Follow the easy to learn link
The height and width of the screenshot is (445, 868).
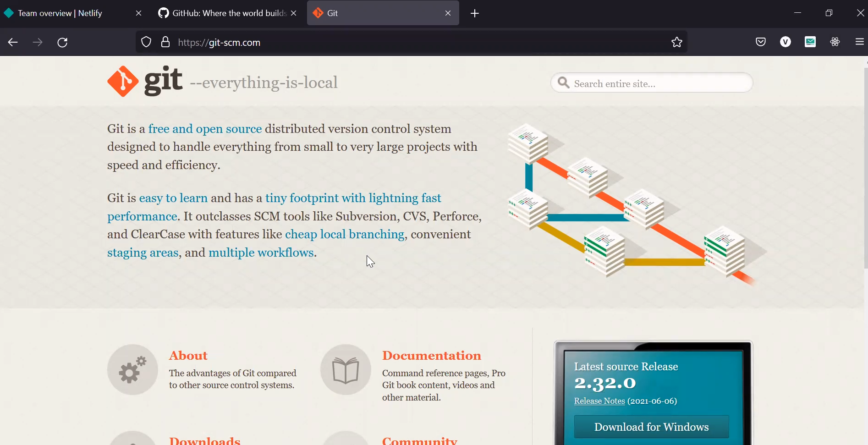(x=173, y=198)
